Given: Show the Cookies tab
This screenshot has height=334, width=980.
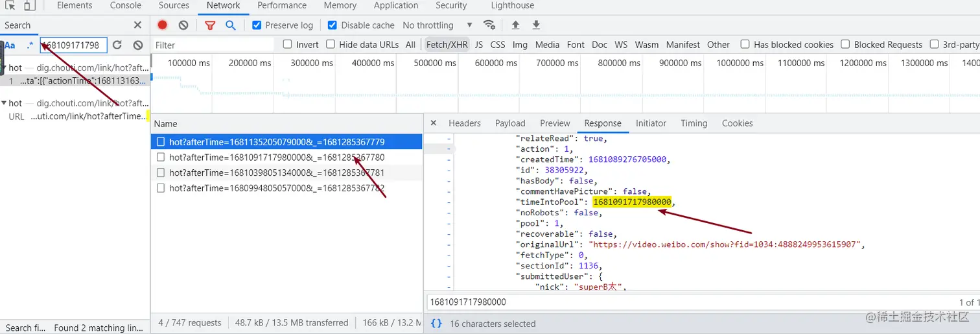Looking at the screenshot, I should [738, 123].
